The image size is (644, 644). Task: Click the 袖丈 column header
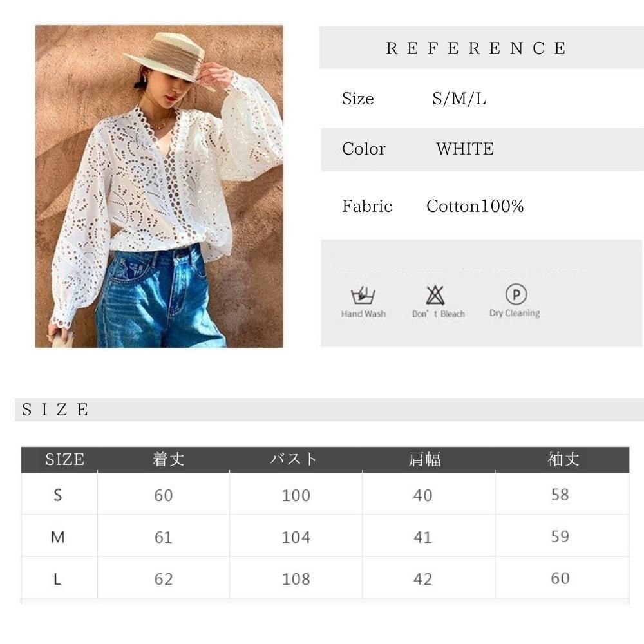point(563,459)
